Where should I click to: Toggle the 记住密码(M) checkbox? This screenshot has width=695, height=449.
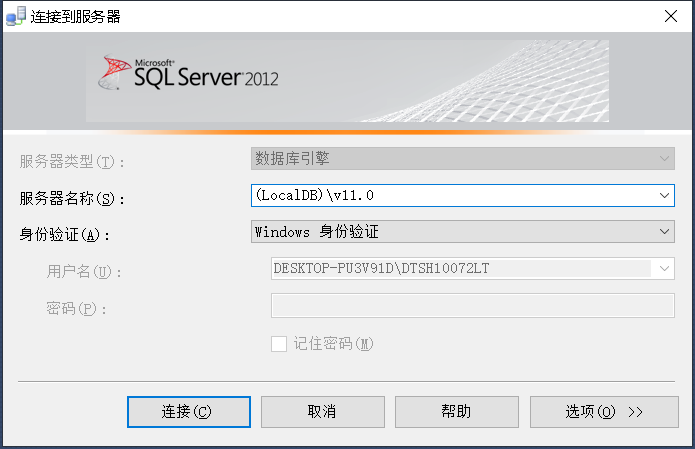tap(279, 344)
